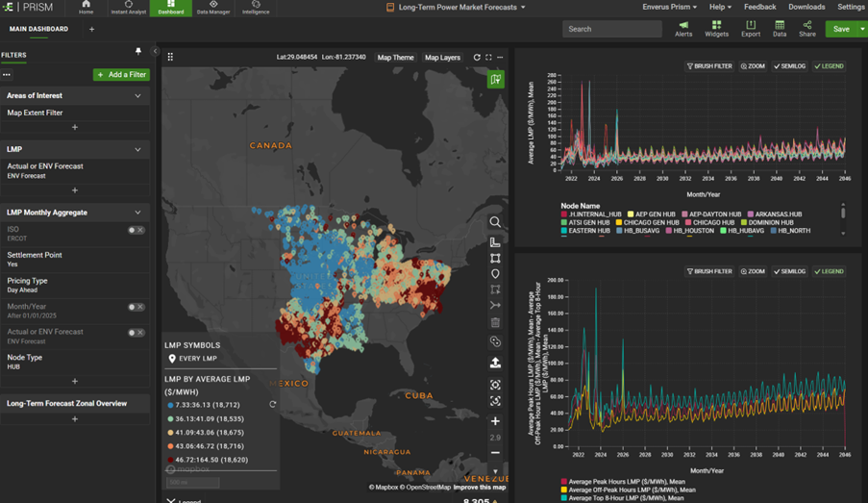Screen dimensions: 868x503
Task: Go to the Instant Analyst tab
Action: point(129,8)
